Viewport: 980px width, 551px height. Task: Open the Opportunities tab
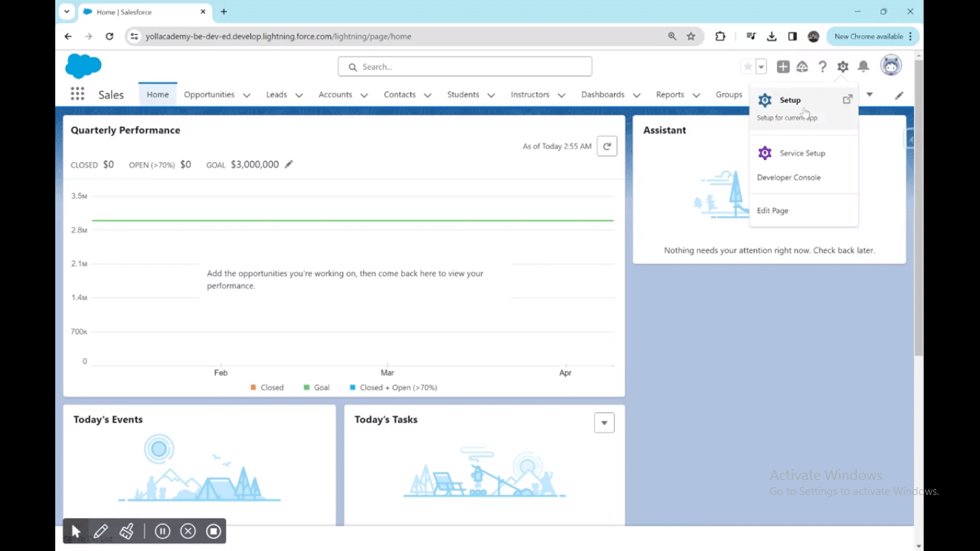(209, 95)
